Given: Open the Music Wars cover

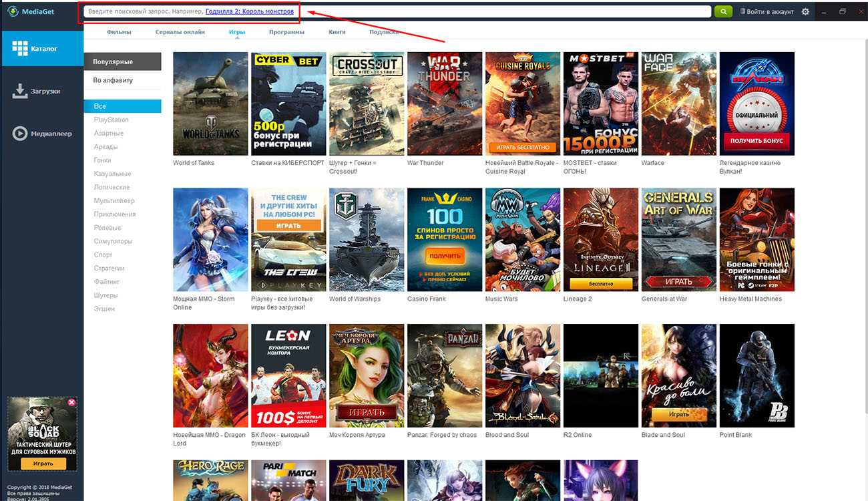Looking at the screenshot, I should (523, 240).
